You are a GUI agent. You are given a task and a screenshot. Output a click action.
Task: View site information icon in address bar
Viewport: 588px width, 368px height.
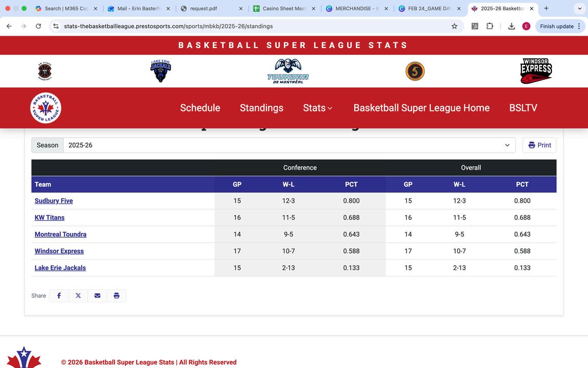point(56,26)
